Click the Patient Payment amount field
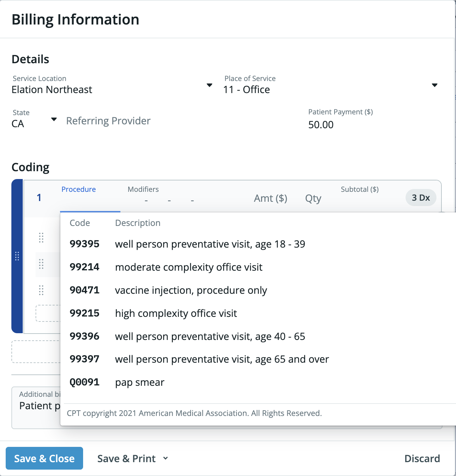The width and height of the screenshot is (456, 476). point(321,125)
